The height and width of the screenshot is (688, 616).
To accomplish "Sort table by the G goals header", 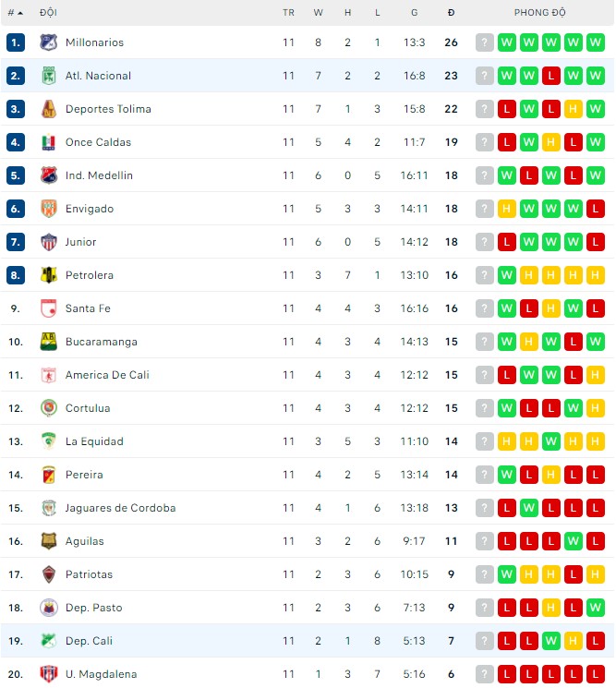I will (x=414, y=13).
